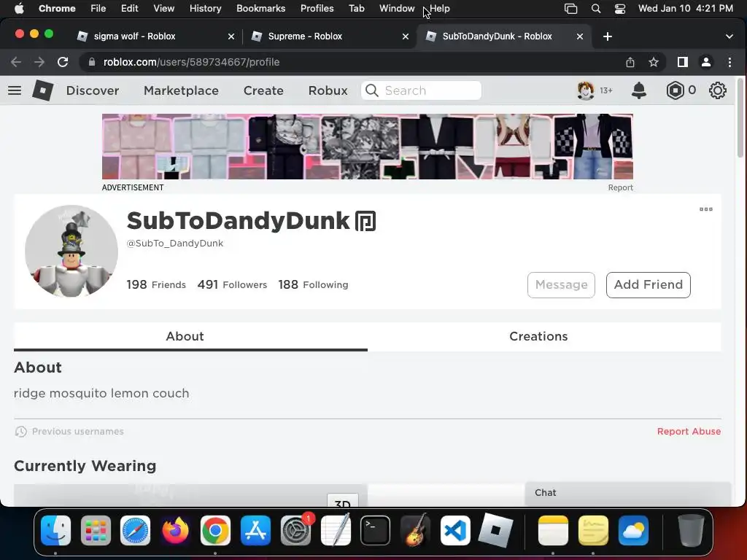This screenshot has width=747, height=560.
Task: View the 188 Following list
Action: click(x=313, y=285)
